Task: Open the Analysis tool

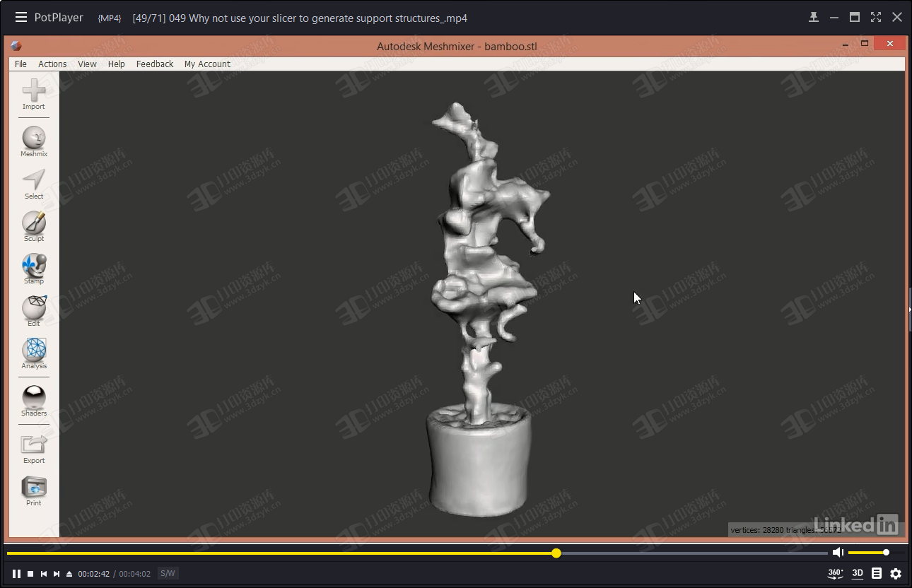Action: (34, 354)
